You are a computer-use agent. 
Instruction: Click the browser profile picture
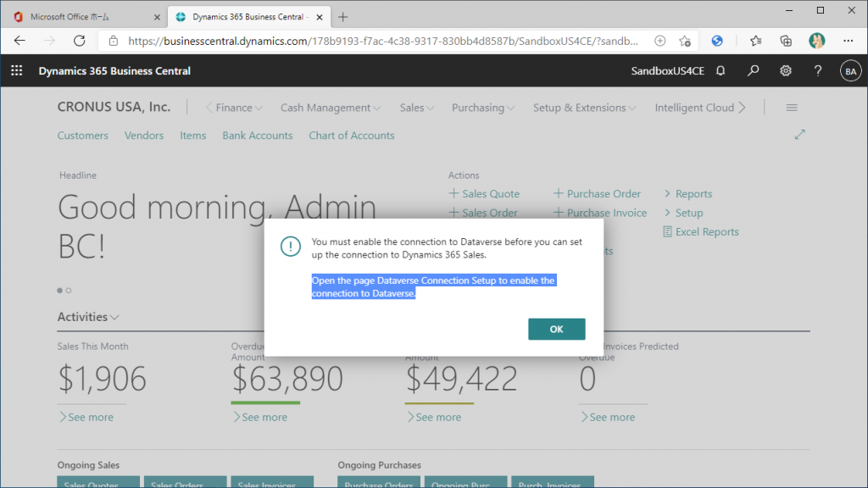coord(816,41)
